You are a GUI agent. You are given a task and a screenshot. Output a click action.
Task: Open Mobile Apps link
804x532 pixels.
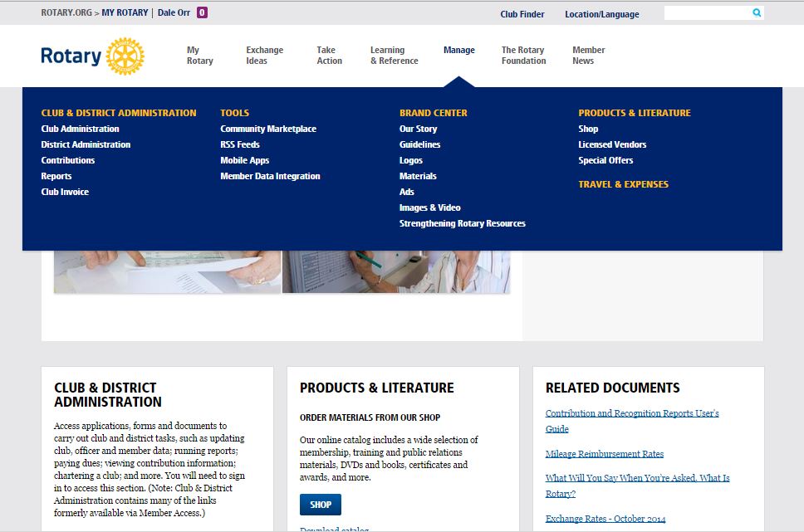pos(244,160)
